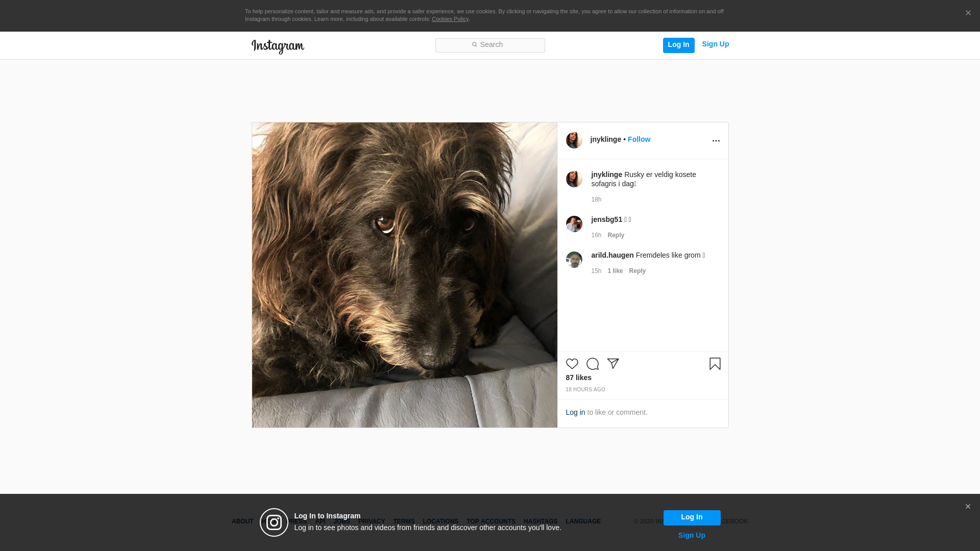Open the three-dots more options menu

(x=716, y=141)
